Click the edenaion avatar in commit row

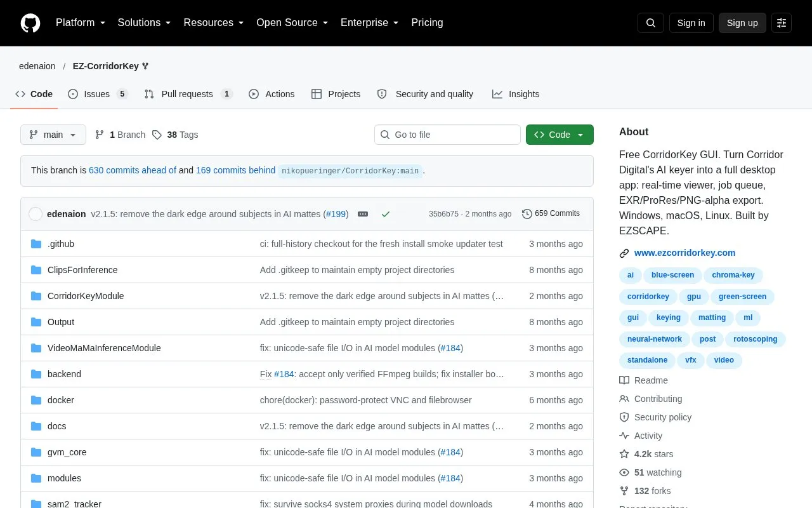coord(36,214)
